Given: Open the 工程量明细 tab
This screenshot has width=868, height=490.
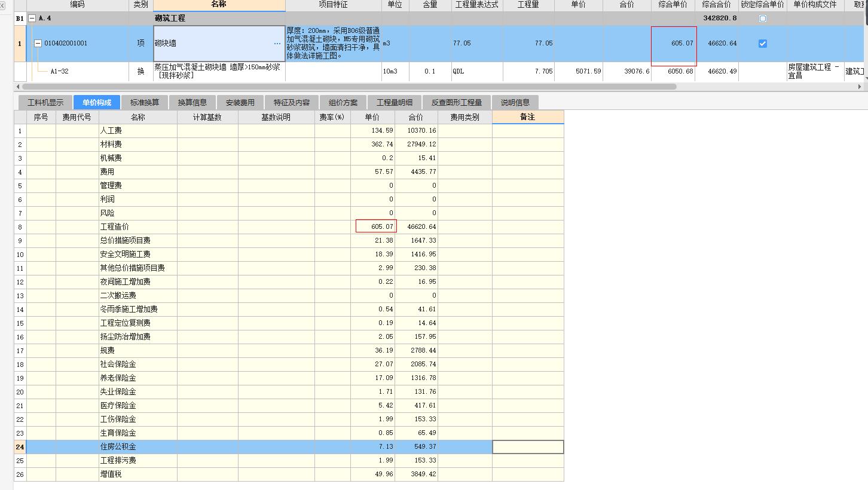Looking at the screenshot, I should point(395,103).
